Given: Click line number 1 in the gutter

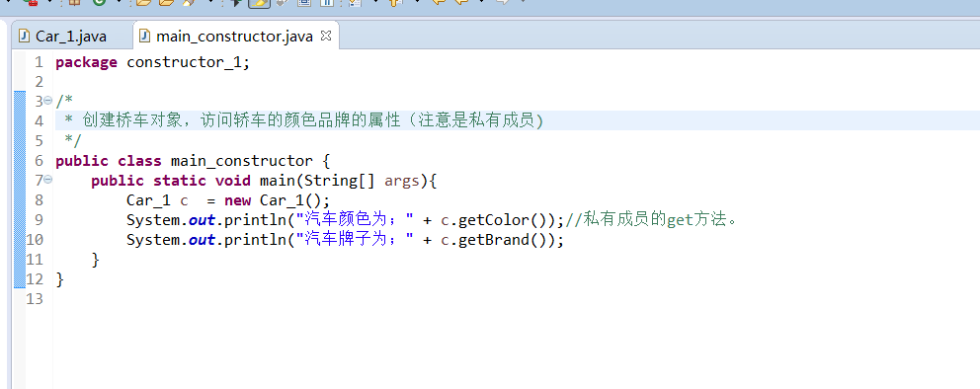Looking at the screenshot, I should pyautogui.click(x=39, y=62).
